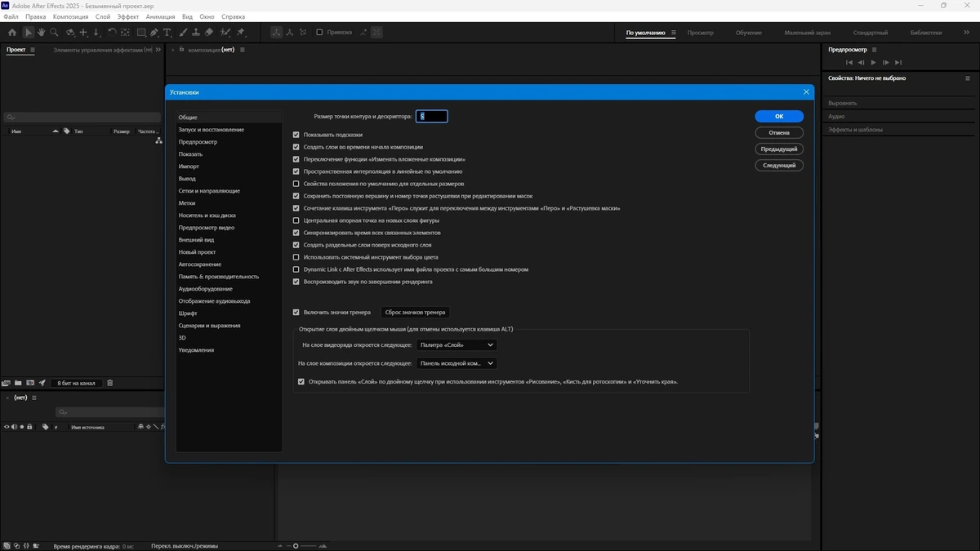Select the Pen tool
The height and width of the screenshot is (551, 980).
[155, 33]
